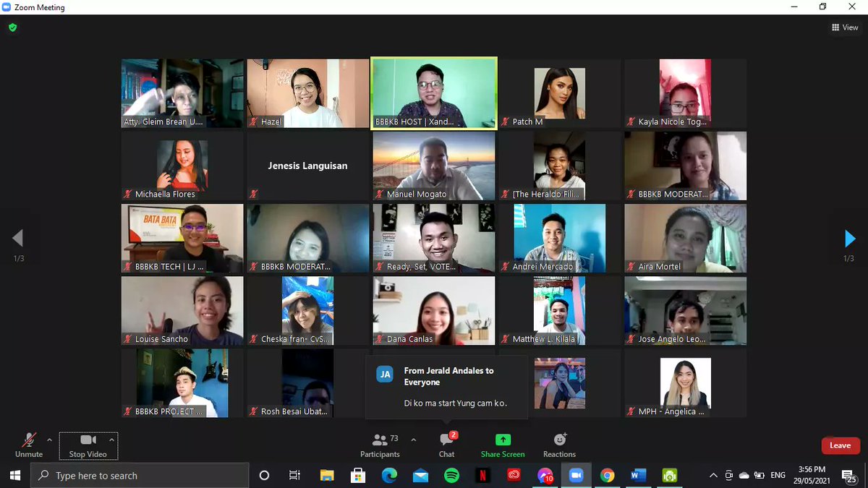Select Atty. Gleim Brean video tile
Viewport: 868px width, 488px height.
click(x=182, y=93)
